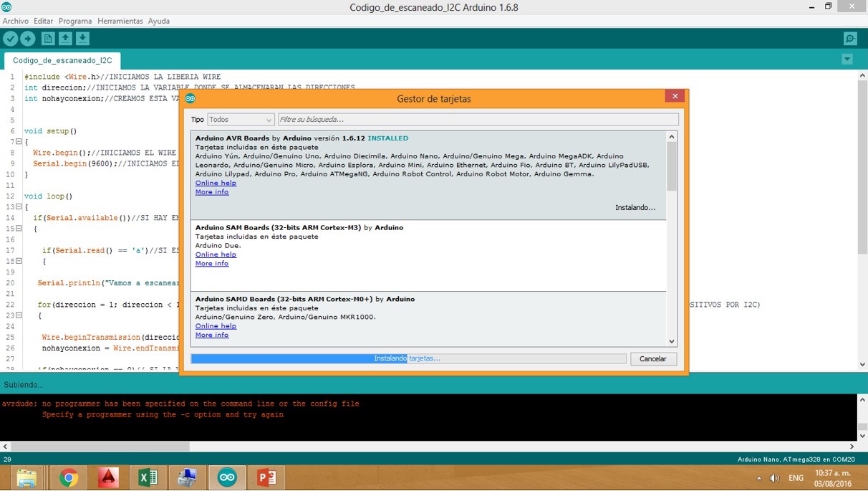Open the Serial Monitor magnifier icon

tap(850, 39)
